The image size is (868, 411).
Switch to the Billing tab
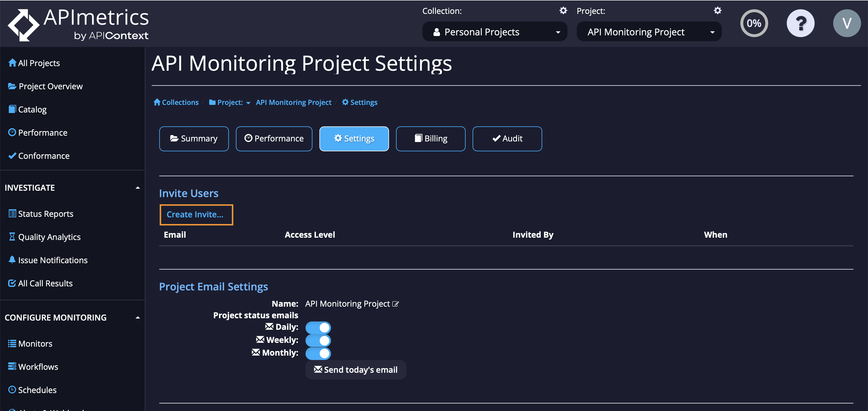pyautogui.click(x=431, y=138)
